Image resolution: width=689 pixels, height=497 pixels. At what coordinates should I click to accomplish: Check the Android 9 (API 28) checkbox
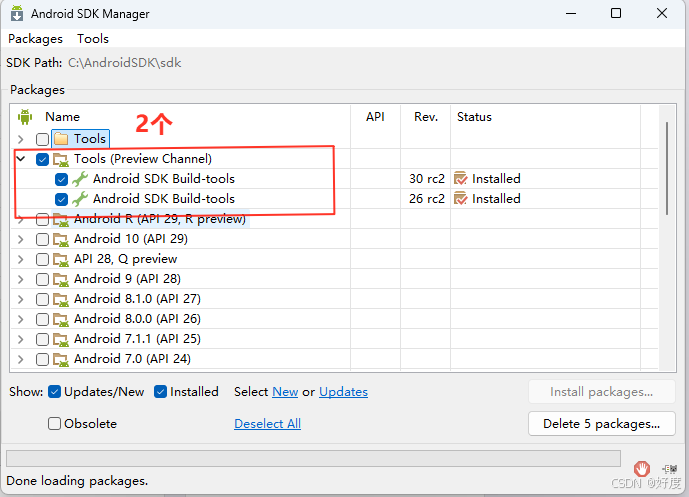pos(42,279)
